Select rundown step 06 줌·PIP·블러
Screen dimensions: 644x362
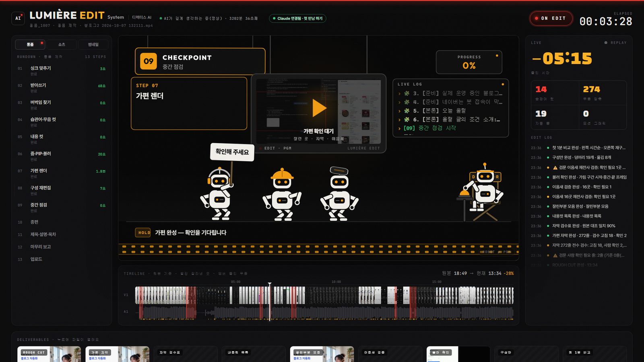click(62, 156)
